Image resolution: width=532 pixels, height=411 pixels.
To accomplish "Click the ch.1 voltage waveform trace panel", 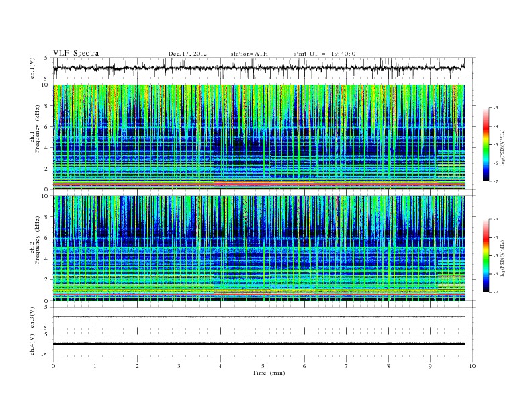I will pyautogui.click(x=264, y=68).
